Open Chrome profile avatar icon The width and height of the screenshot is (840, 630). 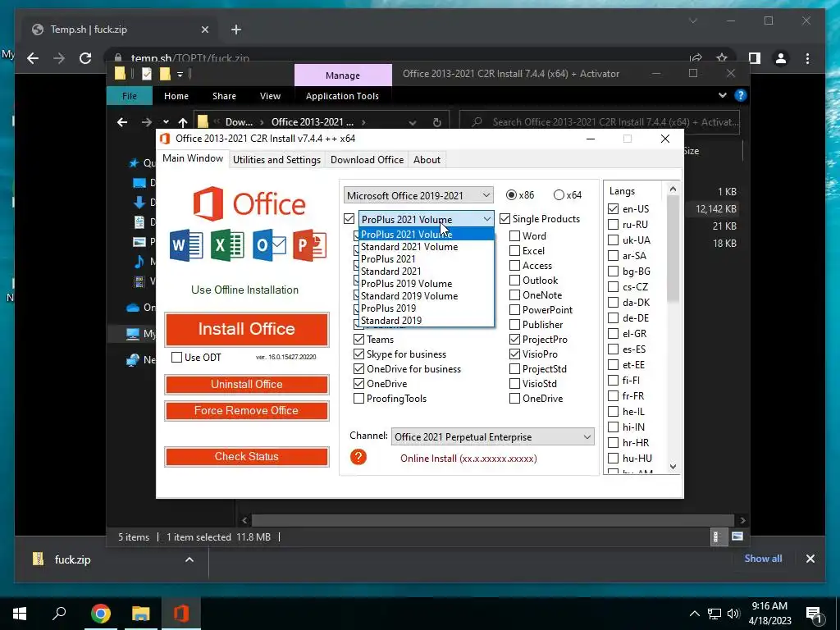tap(781, 58)
